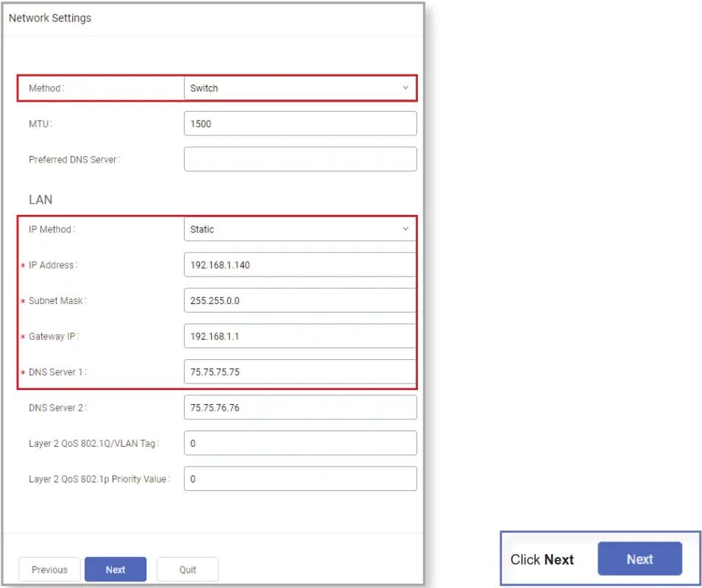This screenshot has width=702, height=588.
Task: Click the MTU input showing 1500
Action: pyautogui.click(x=300, y=124)
